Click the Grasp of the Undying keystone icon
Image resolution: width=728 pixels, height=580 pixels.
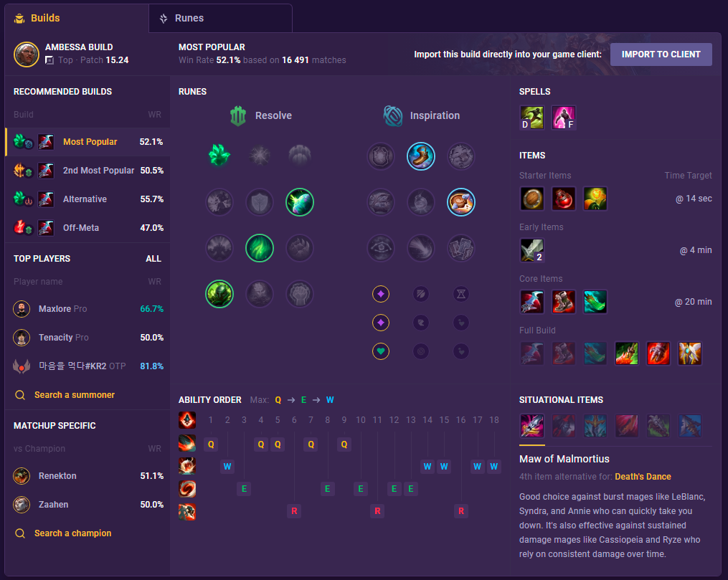219,156
